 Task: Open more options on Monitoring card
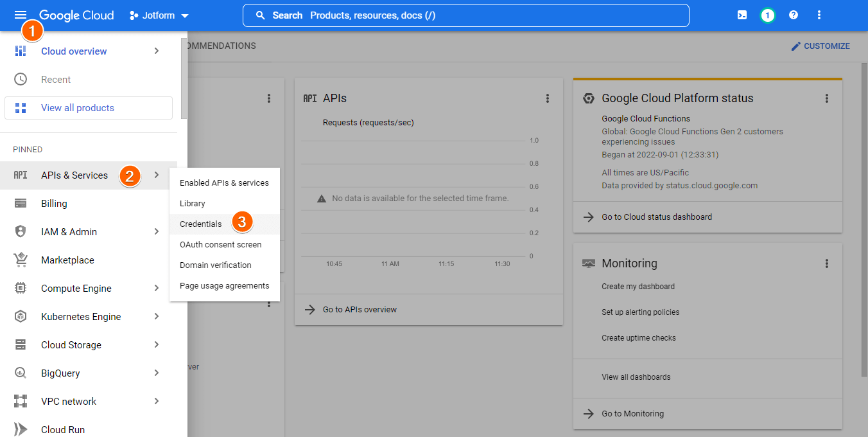click(827, 263)
